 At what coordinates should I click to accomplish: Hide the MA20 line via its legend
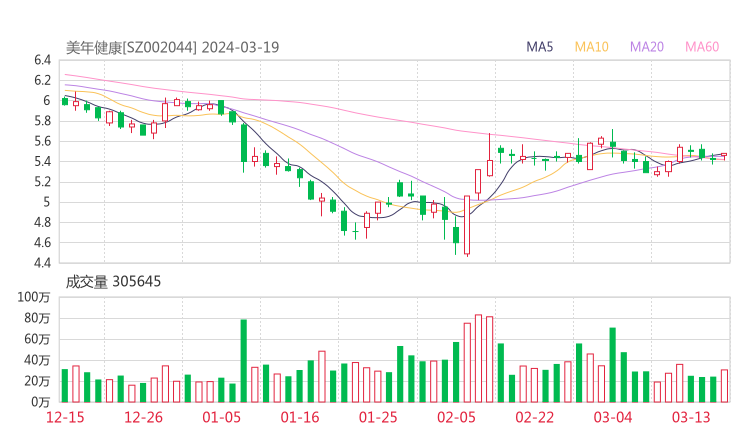tap(646, 47)
